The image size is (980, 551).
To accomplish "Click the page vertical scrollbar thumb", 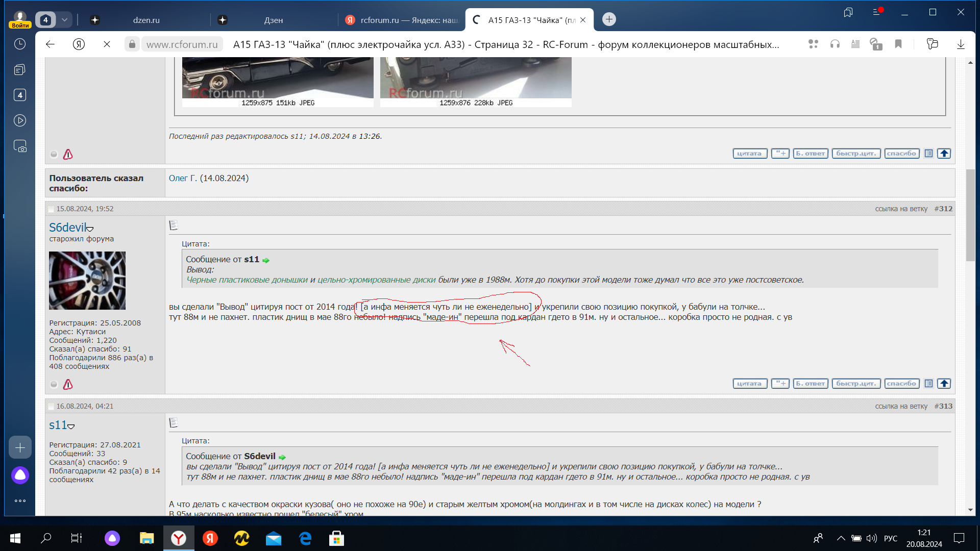I will pyautogui.click(x=970, y=215).
